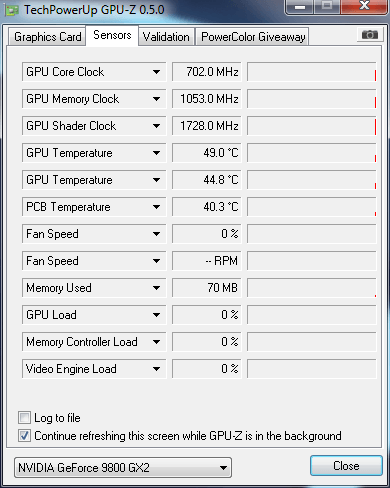Click the GPU-Z app icon in title bar
The width and height of the screenshot is (390, 488).
pyautogui.click(x=12, y=10)
